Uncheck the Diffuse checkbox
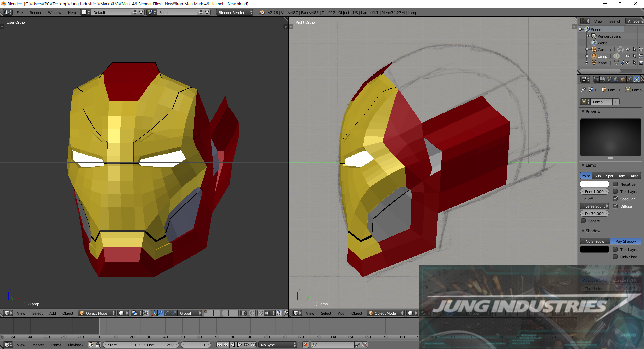644x349 pixels. [615, 206]
